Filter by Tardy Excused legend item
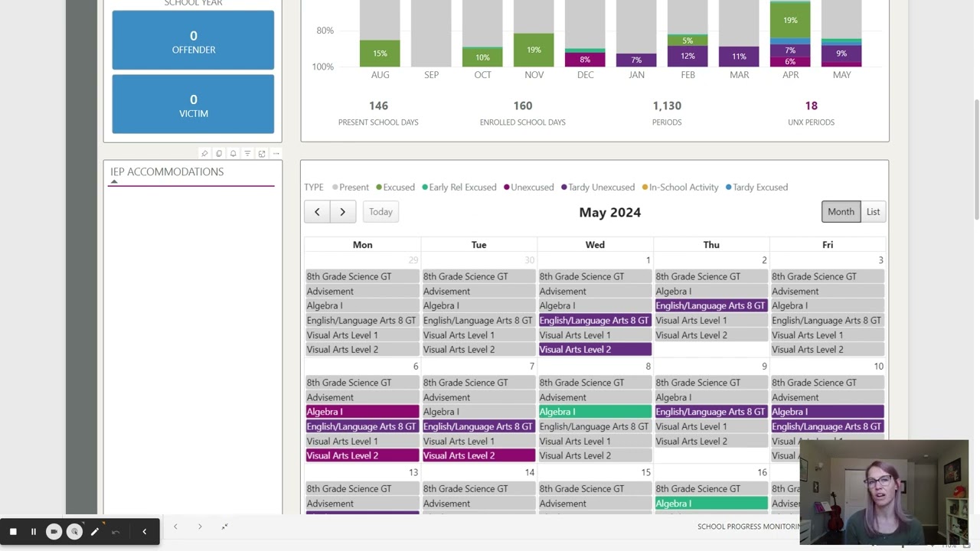The height and width of the screenshot is (551, 980). pyautogui.click(x=756, y=187)
